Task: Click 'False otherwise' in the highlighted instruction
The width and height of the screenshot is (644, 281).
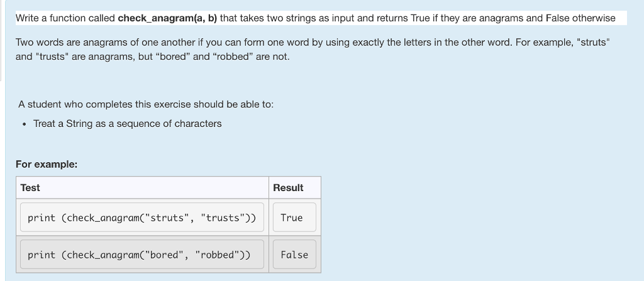Action: tap(580, 18)
